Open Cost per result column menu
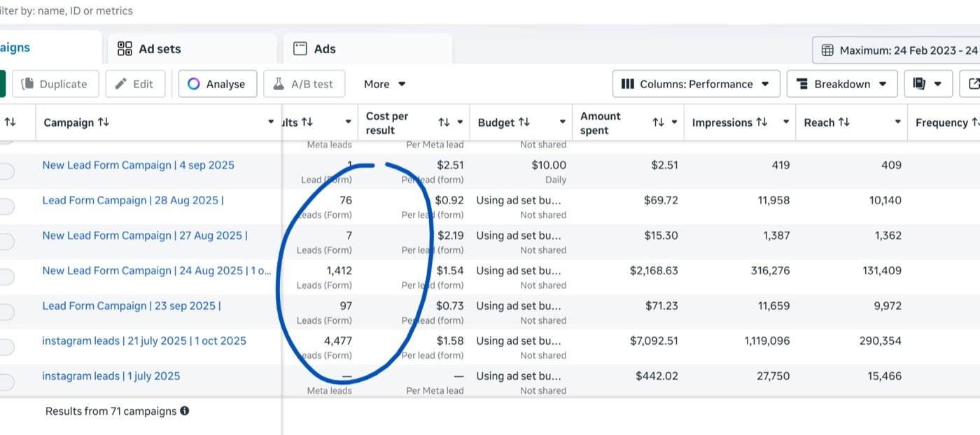This screenshot has height=435, width=980. pyautogui.click(x=460, y=122)
